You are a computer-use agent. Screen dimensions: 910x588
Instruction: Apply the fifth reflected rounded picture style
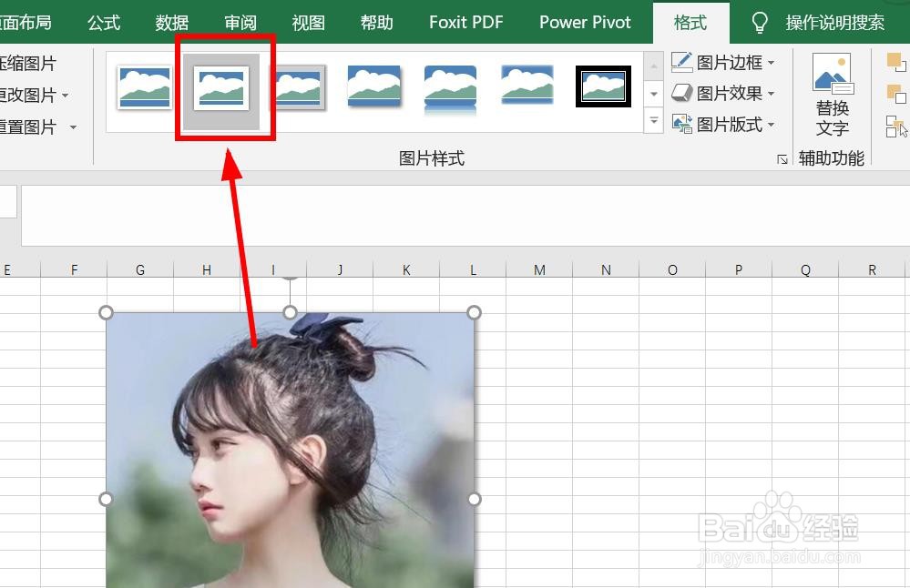(450, 88)
